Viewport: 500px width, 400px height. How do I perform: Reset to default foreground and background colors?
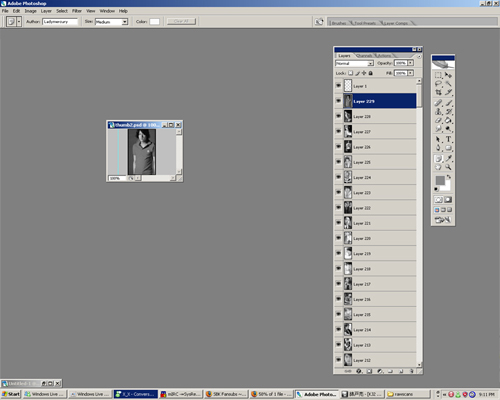click(x=436, y=189)
